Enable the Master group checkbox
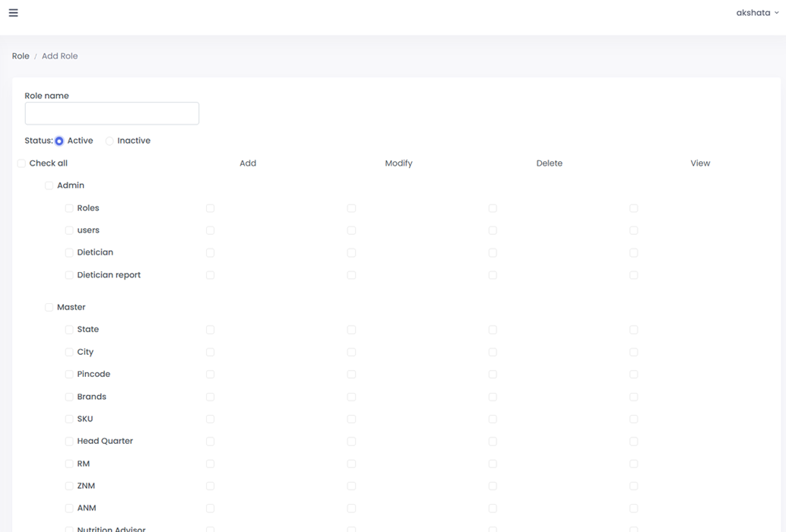Viewport: 786px width, 532px height. (49, 308)
